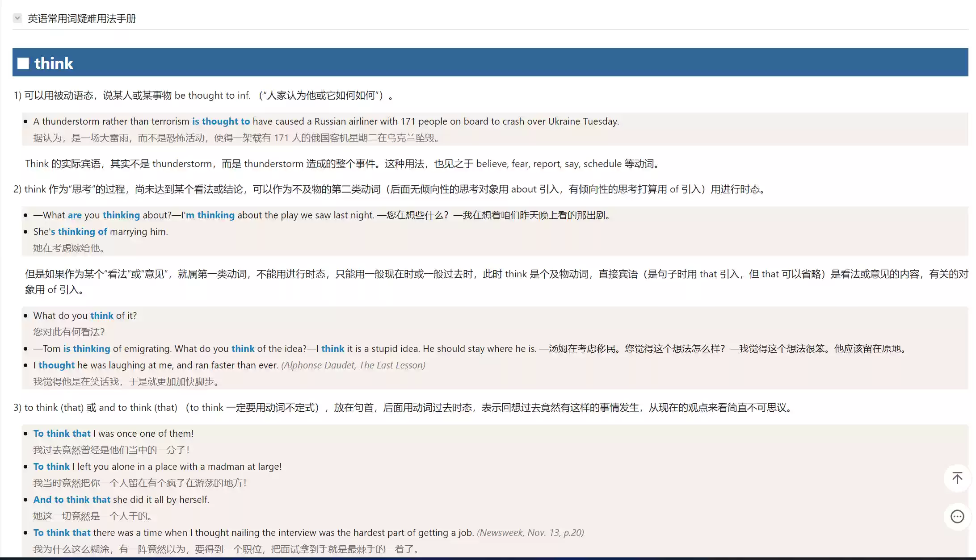This screenshot has height=560, width=976.
Task: Select the highlighted phrase "And to think that"
Action: (x=72, y=499)
